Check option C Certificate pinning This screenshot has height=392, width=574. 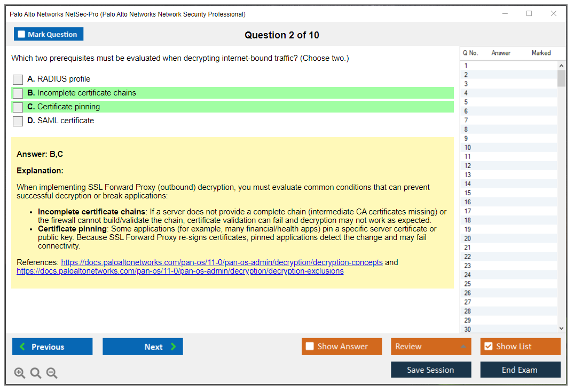point(18,107)
